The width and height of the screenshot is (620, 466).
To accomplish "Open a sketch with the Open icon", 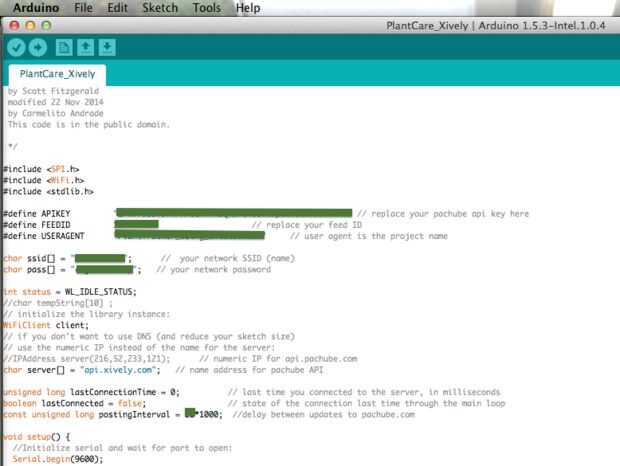I will coord(85,48).
